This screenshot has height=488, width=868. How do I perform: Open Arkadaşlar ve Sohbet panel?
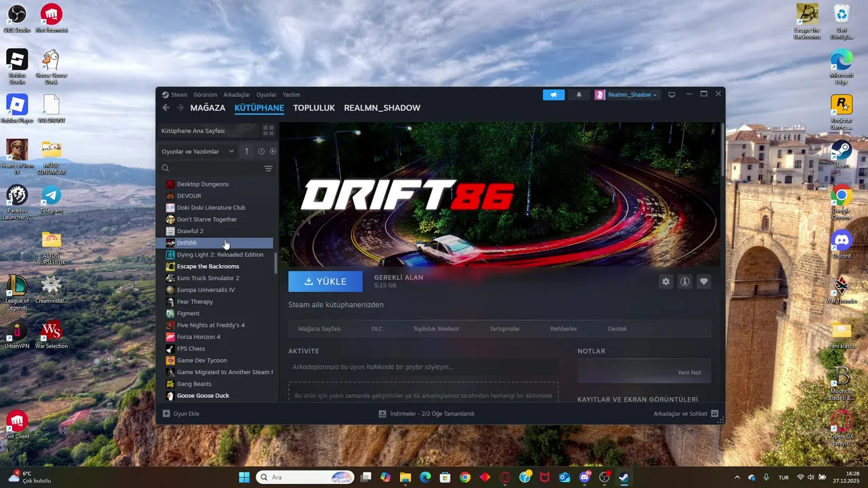[686, 413]
